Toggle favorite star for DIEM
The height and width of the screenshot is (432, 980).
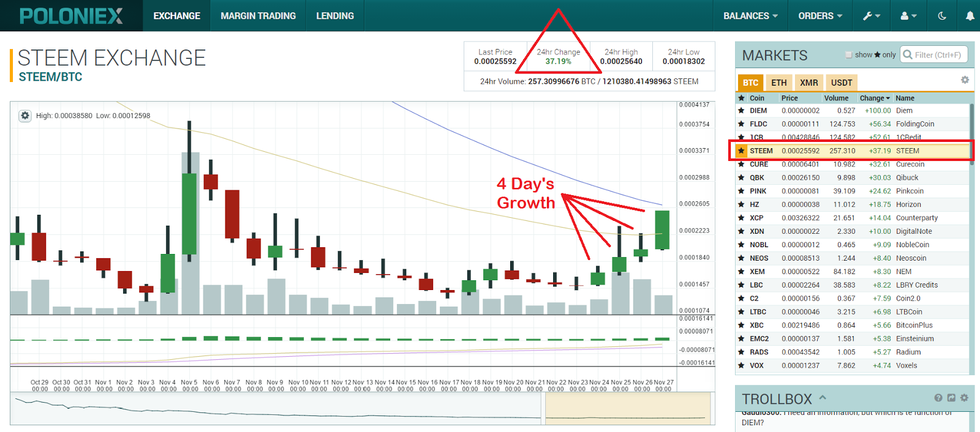point(741,111)
